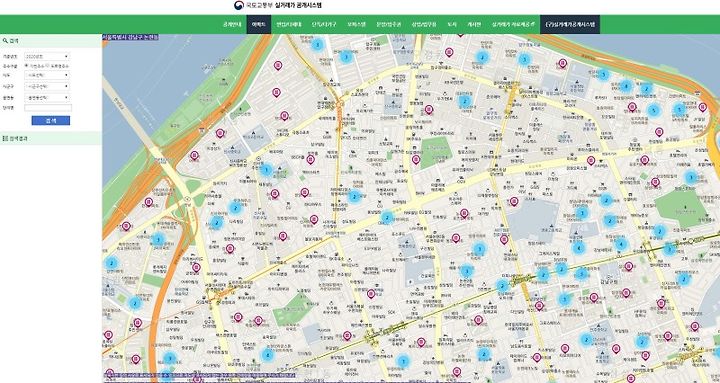
Task: Open the 실거래가 자료제공 link
Action: click(513, 24)
